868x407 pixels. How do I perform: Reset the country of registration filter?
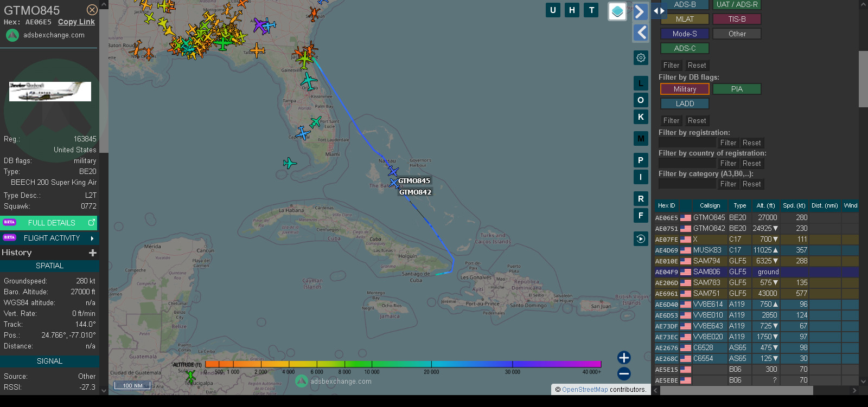[751, 163]
